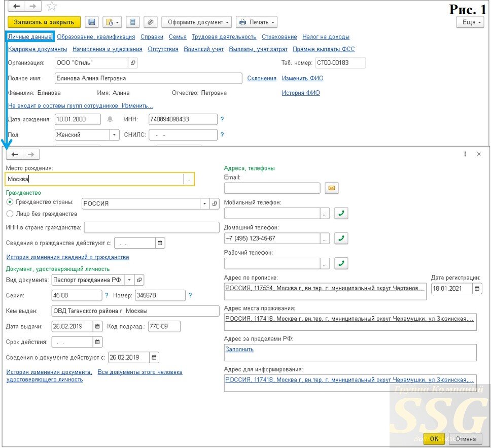Click ИНН в стране гражданства field
This screenshot has width=491, height=448.
(152, 227)
